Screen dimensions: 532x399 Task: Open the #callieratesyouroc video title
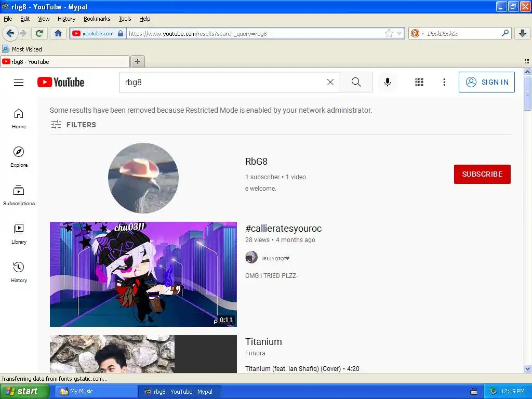283,229
